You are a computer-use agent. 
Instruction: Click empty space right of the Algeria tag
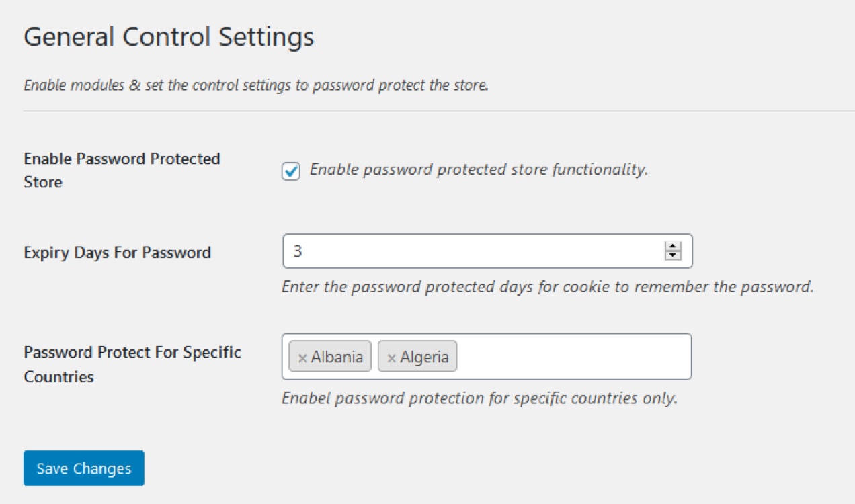(571, 357)
